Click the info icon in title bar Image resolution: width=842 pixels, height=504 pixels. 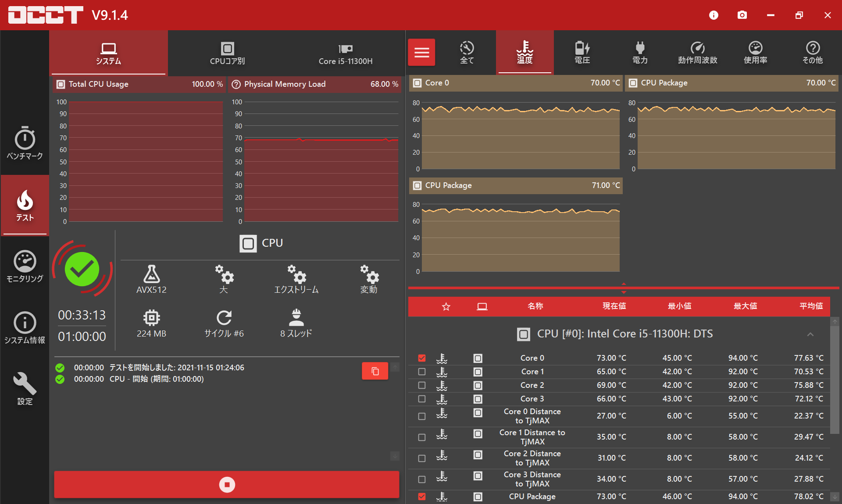click(x=714, y=15)
